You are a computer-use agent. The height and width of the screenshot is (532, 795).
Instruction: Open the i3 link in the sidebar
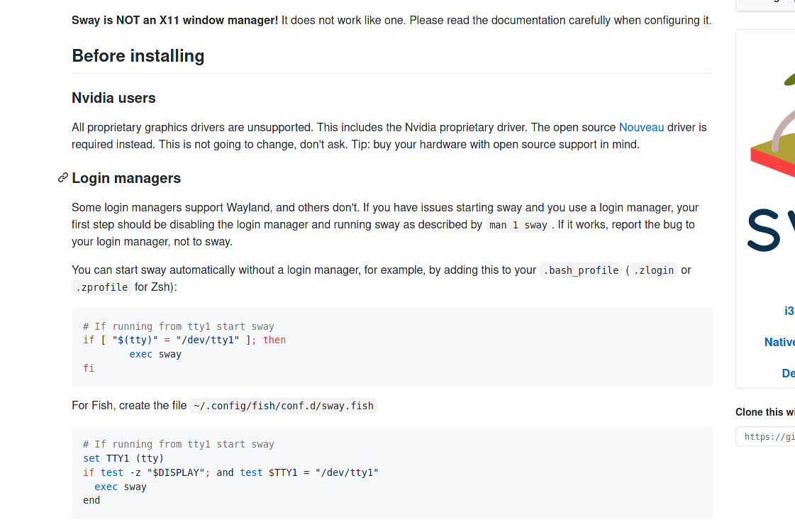click(x=789, y=311)
